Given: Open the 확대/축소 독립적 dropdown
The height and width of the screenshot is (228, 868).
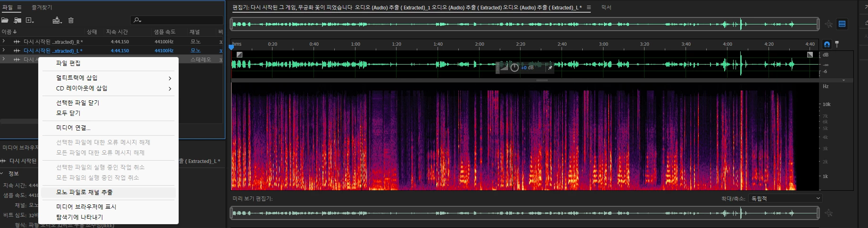Looking at the screenshot, I should [786, 198].
